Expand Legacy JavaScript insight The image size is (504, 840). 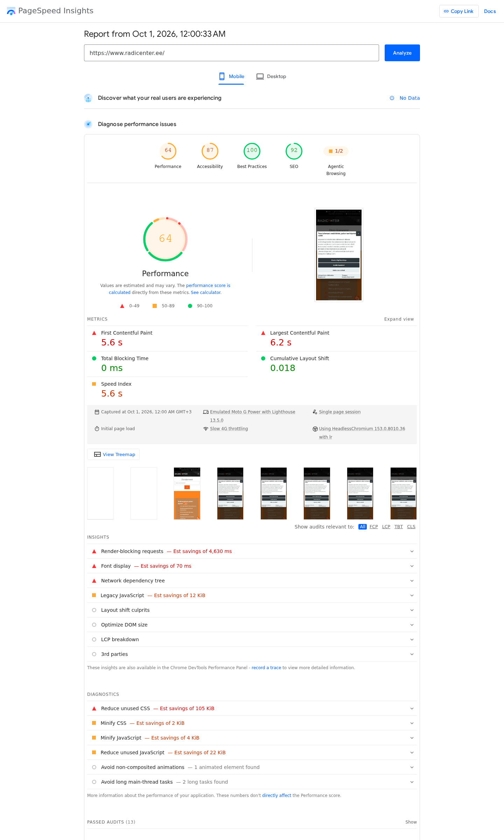(x=252, y=595)
